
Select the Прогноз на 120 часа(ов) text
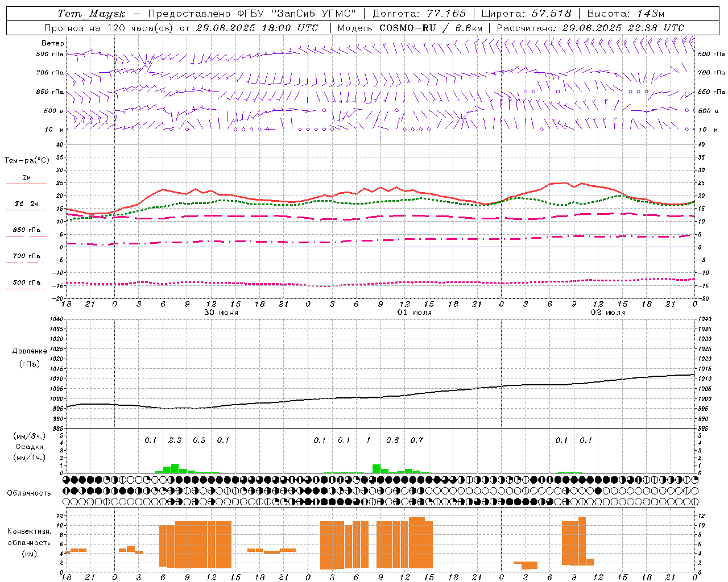pyautogui.click(x=110, y=28)
